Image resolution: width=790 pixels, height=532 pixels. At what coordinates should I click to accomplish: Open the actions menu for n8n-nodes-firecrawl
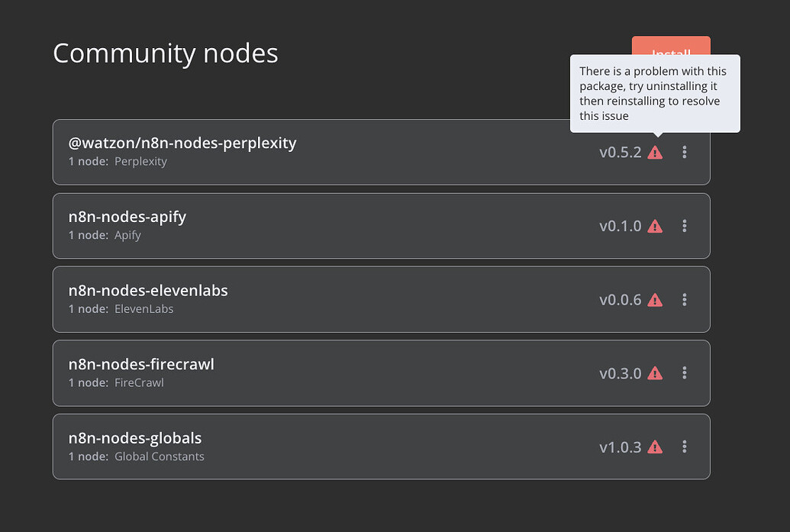[685, 373]
